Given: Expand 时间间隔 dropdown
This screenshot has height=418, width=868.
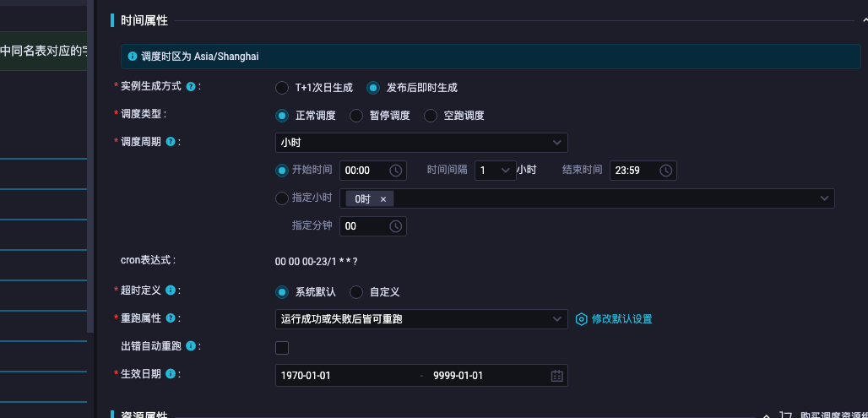Looking at the screenshot, I should tap(495, 171).
